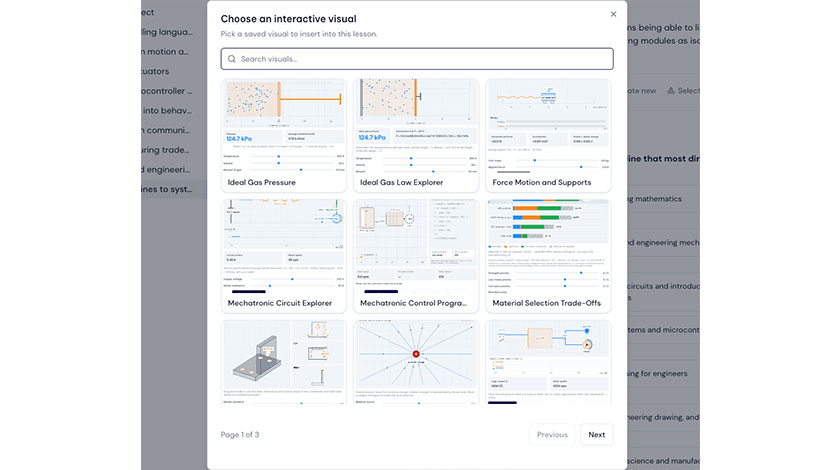The height and width of the screenshot is (470, 840).
Task: Pick the Force Motion and Supports visual
Action: tap(548, 136)
